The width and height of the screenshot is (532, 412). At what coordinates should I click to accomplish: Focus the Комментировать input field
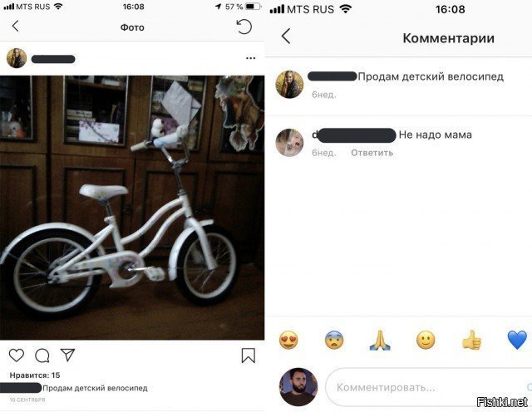pos(429,387)
